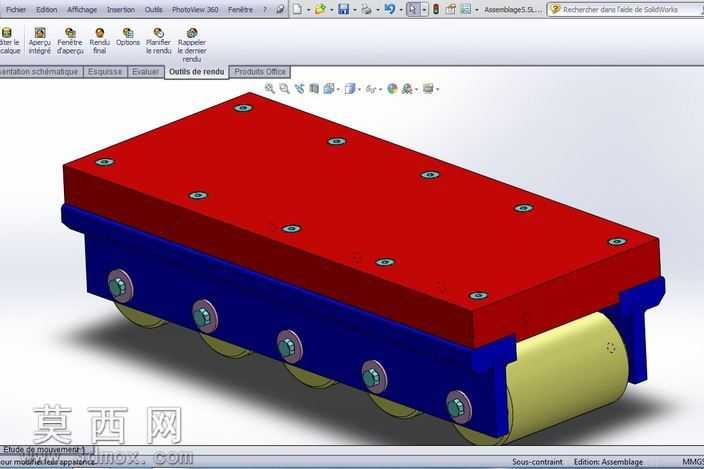Open PhotoView Options button
The width and height of the screenshot is (704, 469).
click(x=128, y=37)
